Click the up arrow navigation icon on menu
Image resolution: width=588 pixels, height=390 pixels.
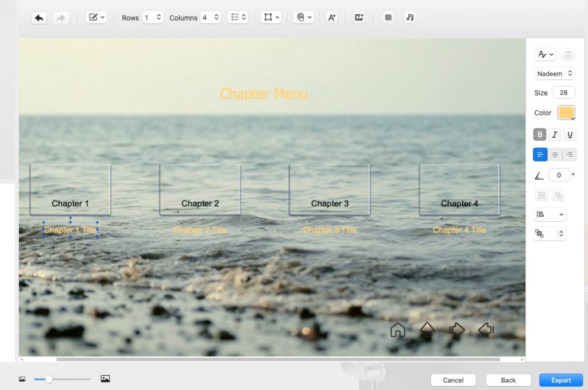(427, 330)
